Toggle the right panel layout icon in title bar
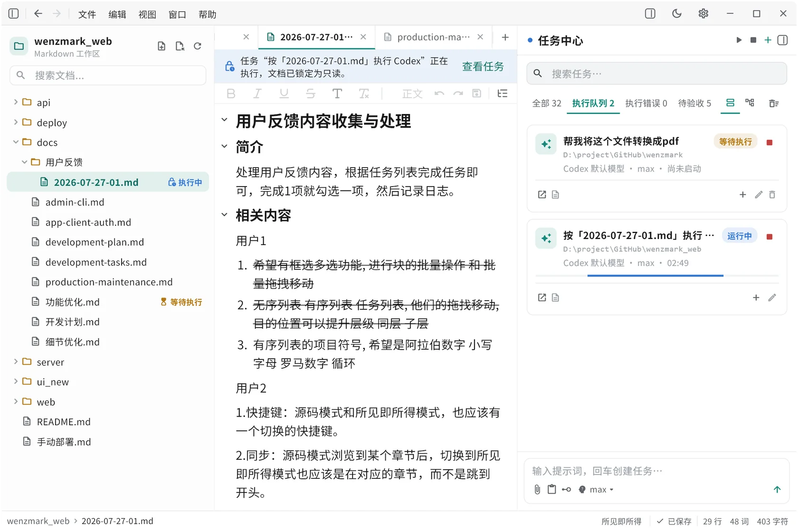This screenshot has width=798, height=532. (650, 14)
